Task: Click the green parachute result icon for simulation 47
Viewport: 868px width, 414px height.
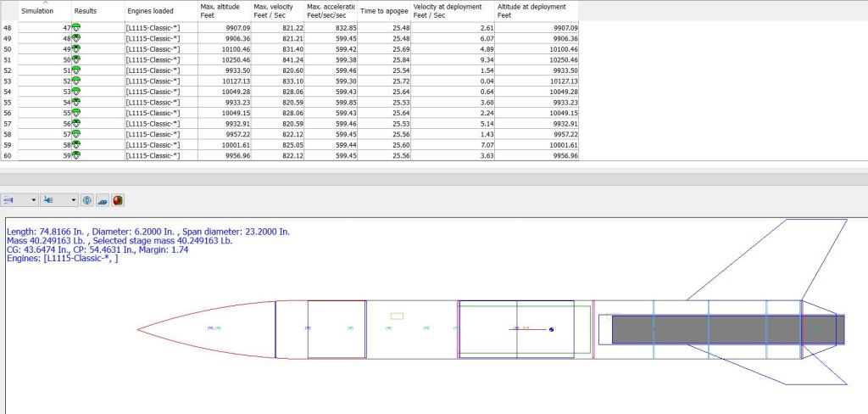Action: (76, 28)
